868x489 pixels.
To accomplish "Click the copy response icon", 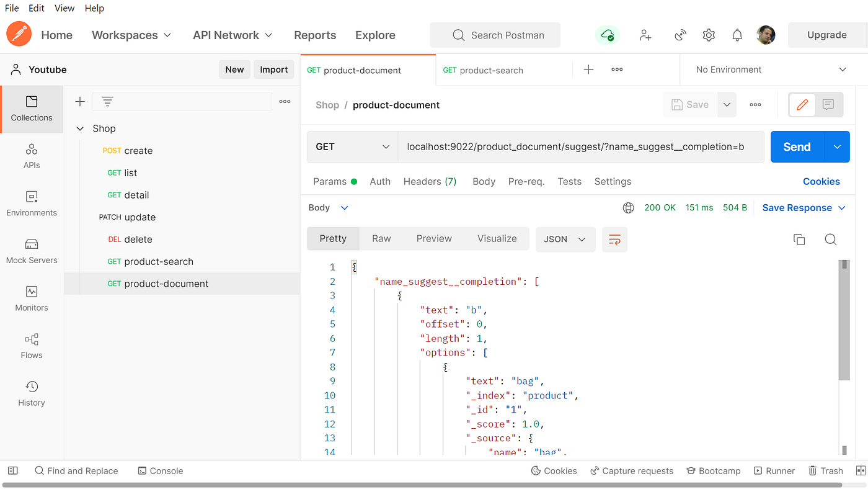I will [x=799, y=240].
